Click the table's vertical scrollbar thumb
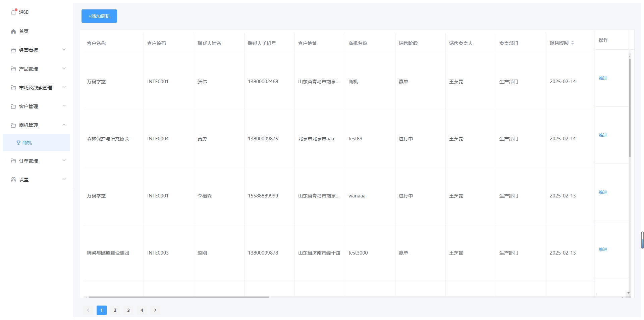Image resolution: width=644 pixels, height=320 pixels. [x=630, y=107]
